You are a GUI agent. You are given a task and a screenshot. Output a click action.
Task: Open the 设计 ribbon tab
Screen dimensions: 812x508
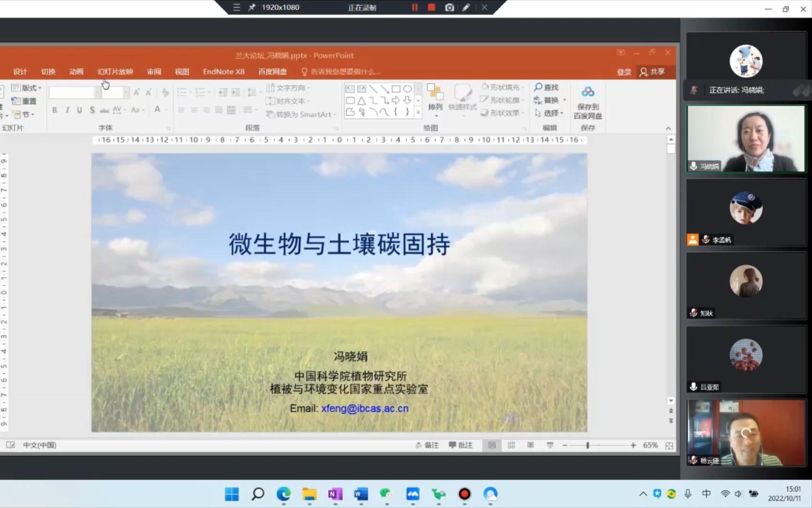(x=20, y=71)
